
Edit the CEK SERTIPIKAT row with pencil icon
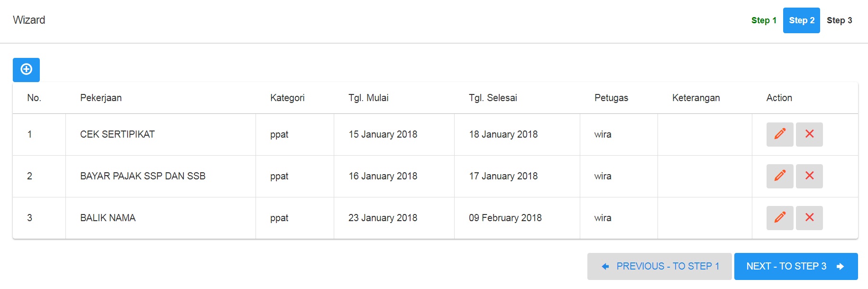[x=780, y=134]
